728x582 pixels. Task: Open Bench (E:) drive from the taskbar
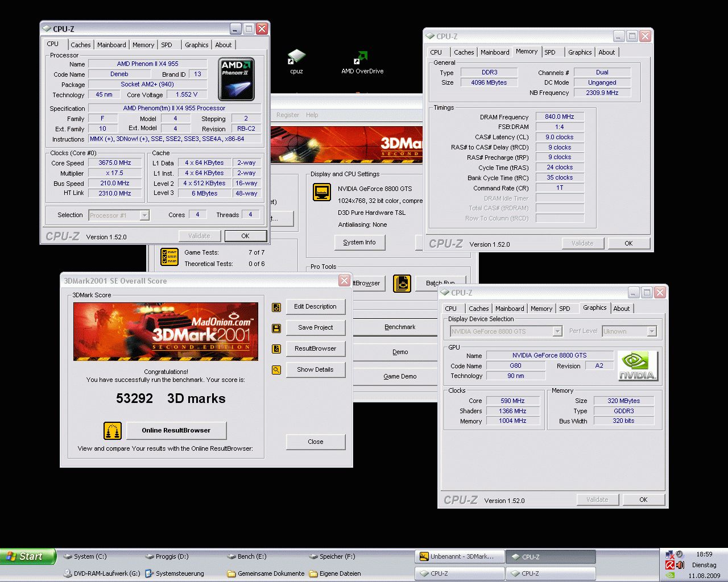pyautogui.click(x=247, y=557)
